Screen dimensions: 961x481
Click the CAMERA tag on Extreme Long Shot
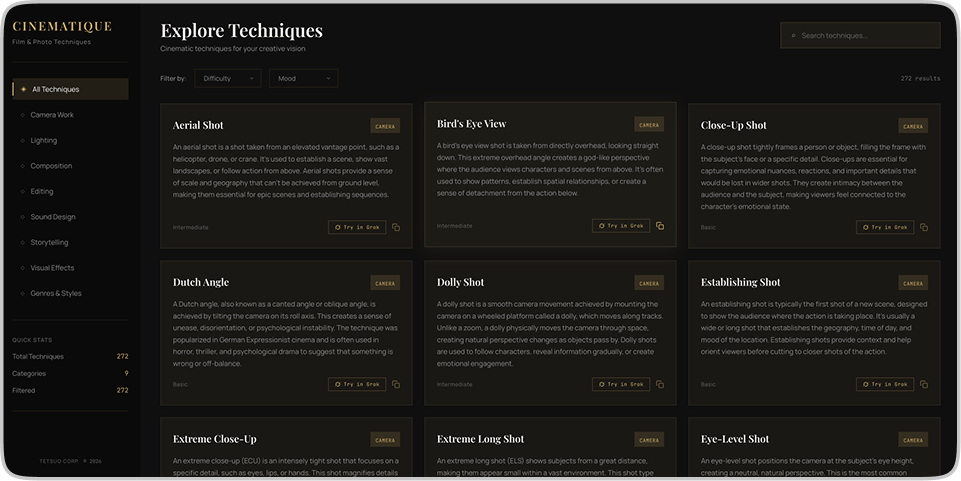click(x=649, y=440)
